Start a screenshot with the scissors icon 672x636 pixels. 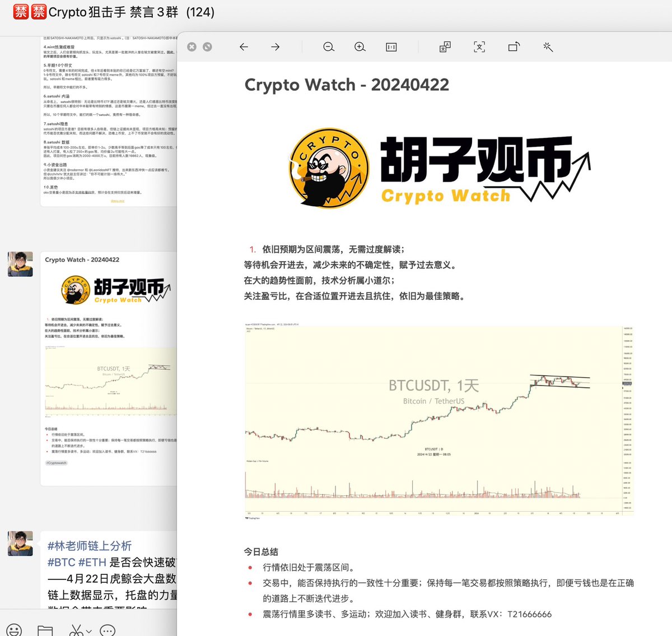(76, 630)
